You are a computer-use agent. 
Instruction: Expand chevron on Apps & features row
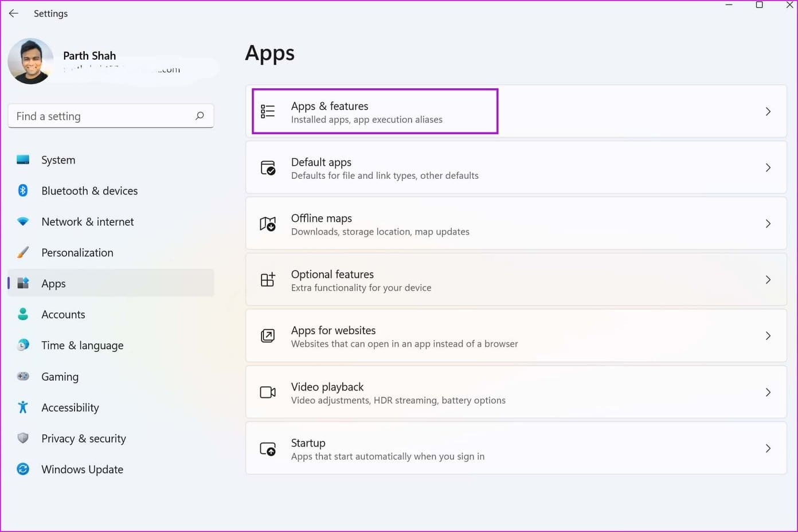point(768,111)
